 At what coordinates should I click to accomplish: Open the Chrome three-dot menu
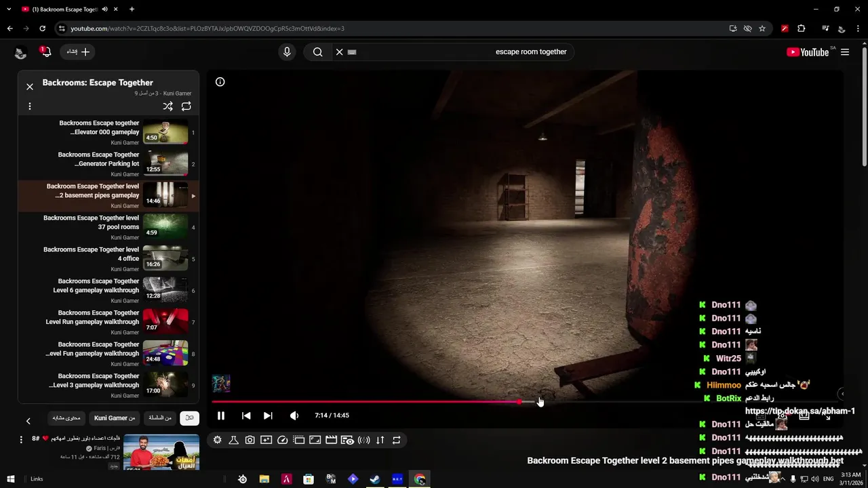point(859,28)
